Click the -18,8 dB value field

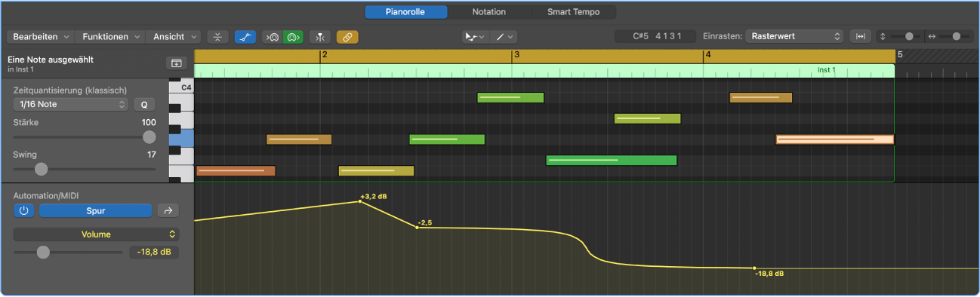[x=154, y=252]
